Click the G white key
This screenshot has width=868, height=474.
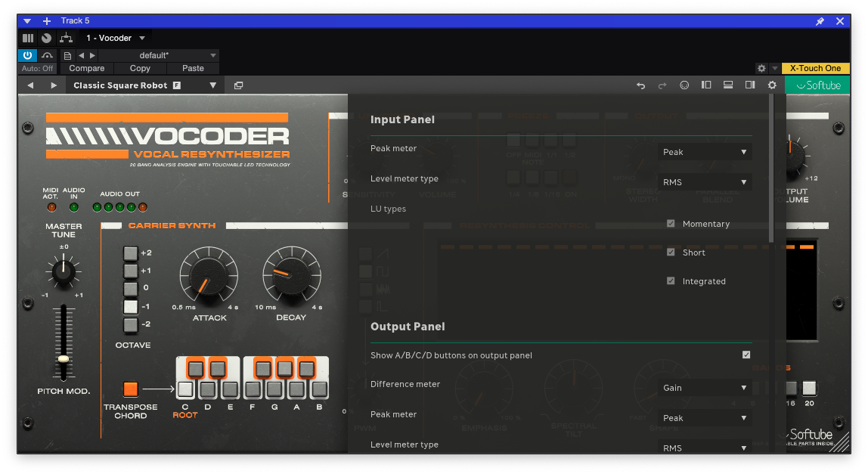[x=274, y=389]
